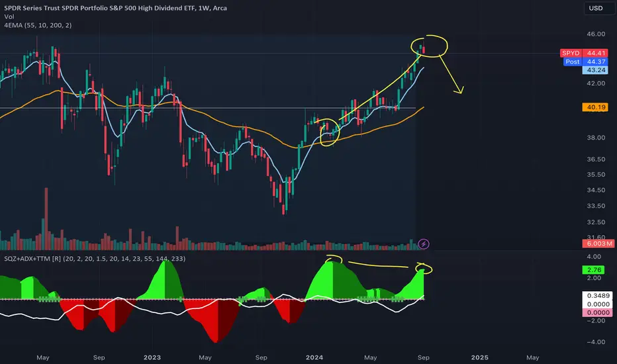Click the 38.00 price axis label
Viewport: 617px width, 364px height.
coord(596,138)
